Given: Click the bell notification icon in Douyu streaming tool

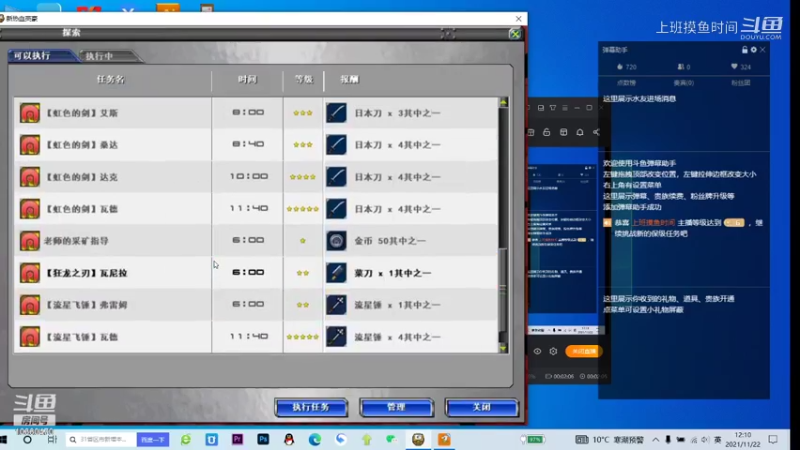Looking at the screenshot, I should 580,132.
